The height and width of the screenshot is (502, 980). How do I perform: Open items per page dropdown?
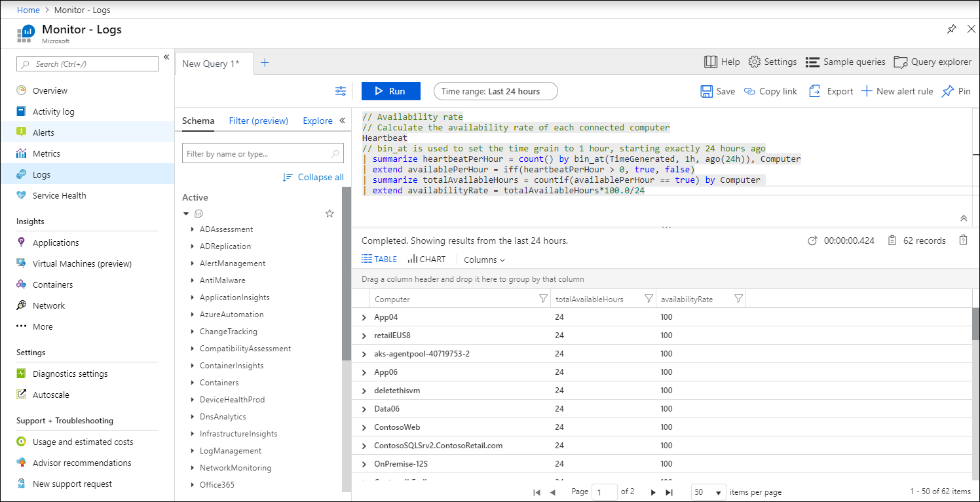709,492
